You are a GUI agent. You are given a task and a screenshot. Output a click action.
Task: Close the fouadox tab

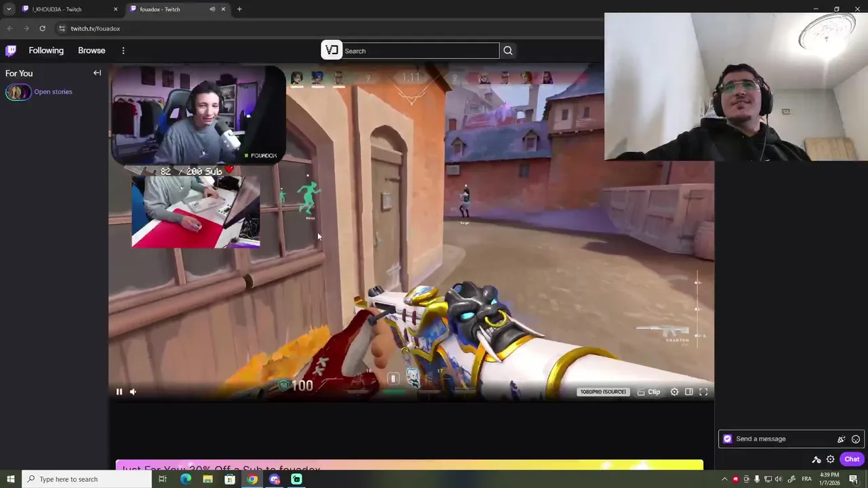tap(223, 9)
